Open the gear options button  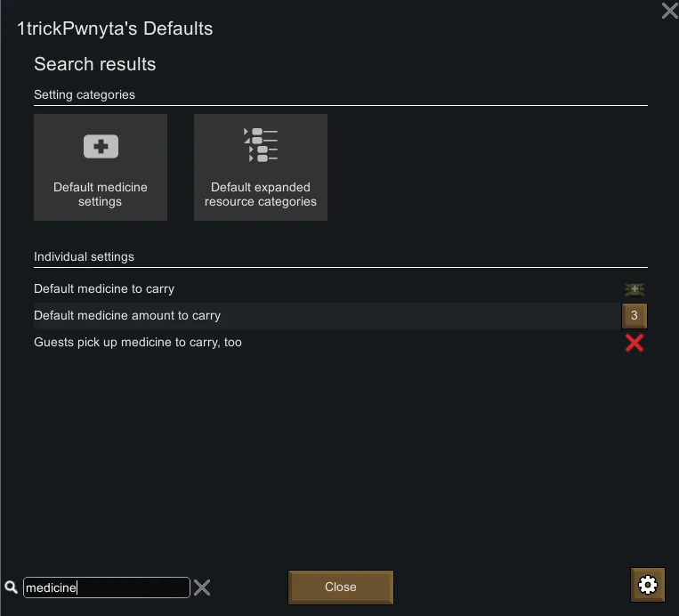tap(647, 585)
